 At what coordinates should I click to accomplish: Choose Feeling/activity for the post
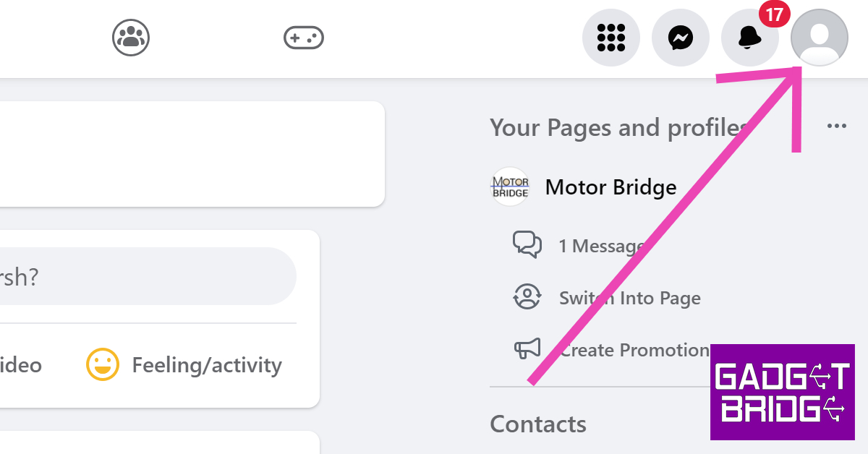coord(206,365)
